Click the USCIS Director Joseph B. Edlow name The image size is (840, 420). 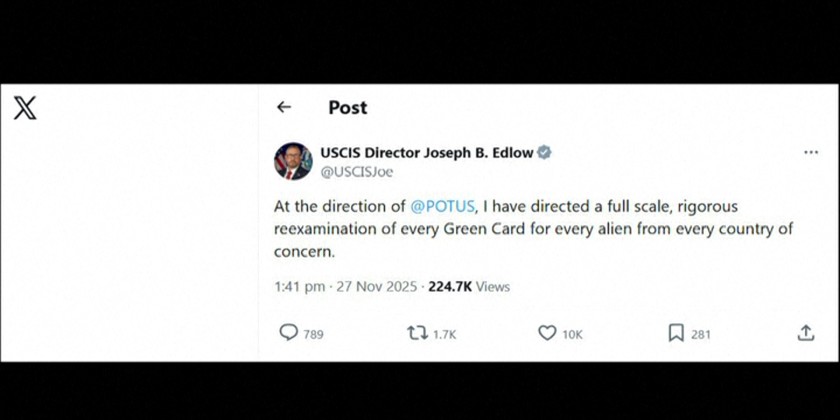point(427,153)
